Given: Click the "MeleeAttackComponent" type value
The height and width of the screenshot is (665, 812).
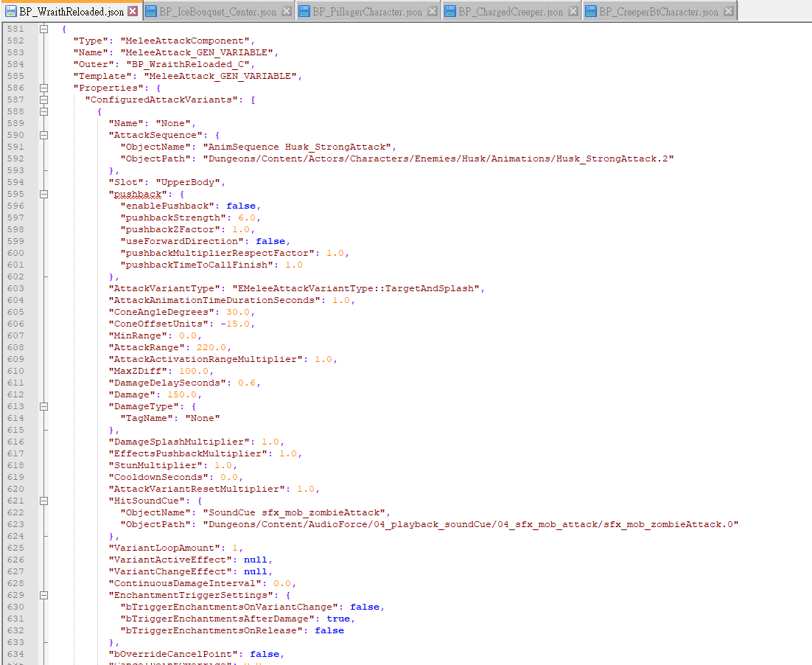Looking at the screenshot, I should (x=185, y=41).
